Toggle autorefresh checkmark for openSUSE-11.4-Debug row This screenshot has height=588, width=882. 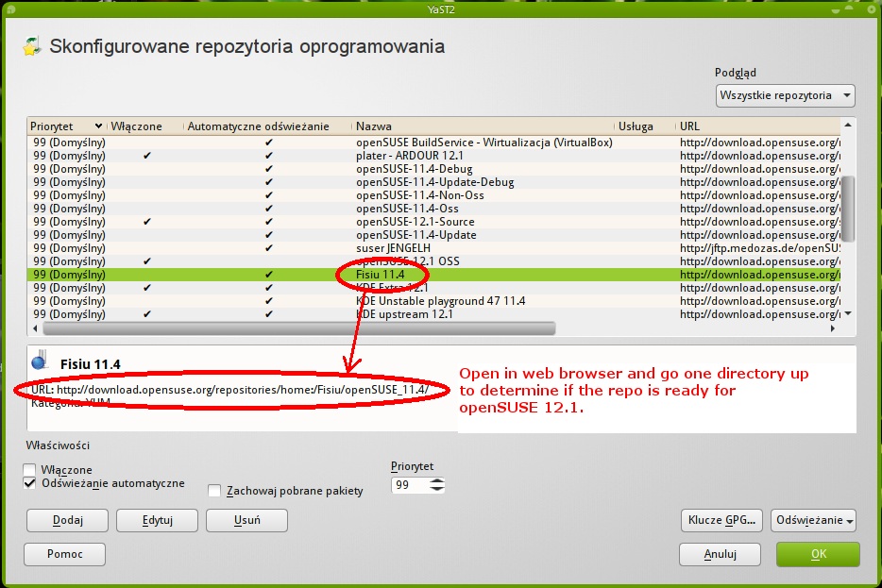coord(269,169)
